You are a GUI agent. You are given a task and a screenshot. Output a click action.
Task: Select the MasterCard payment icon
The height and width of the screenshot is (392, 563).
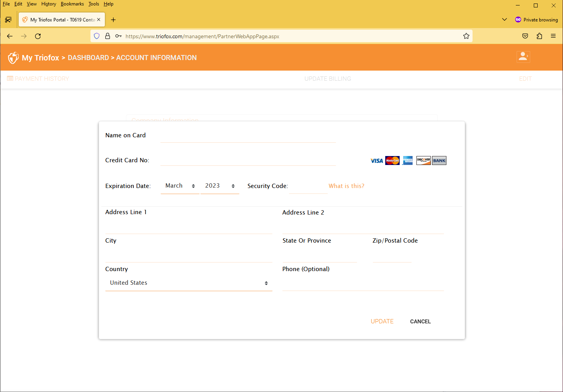(x=392, y=160)
